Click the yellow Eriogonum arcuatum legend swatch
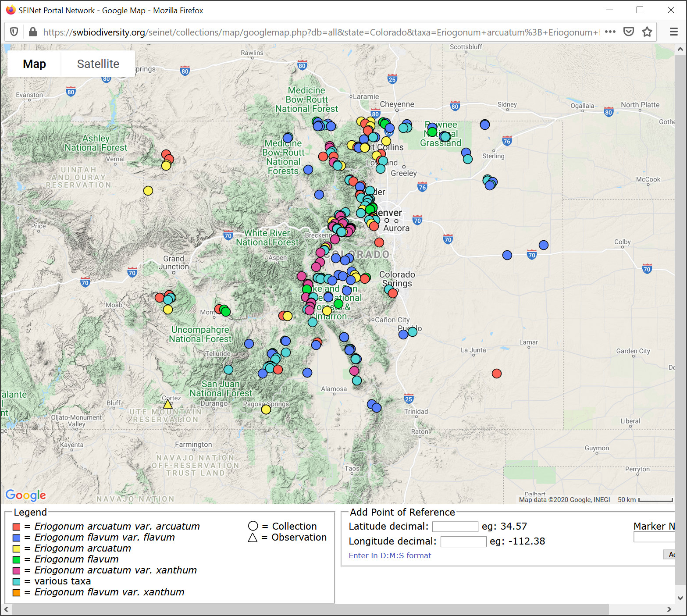 point(17,548)
